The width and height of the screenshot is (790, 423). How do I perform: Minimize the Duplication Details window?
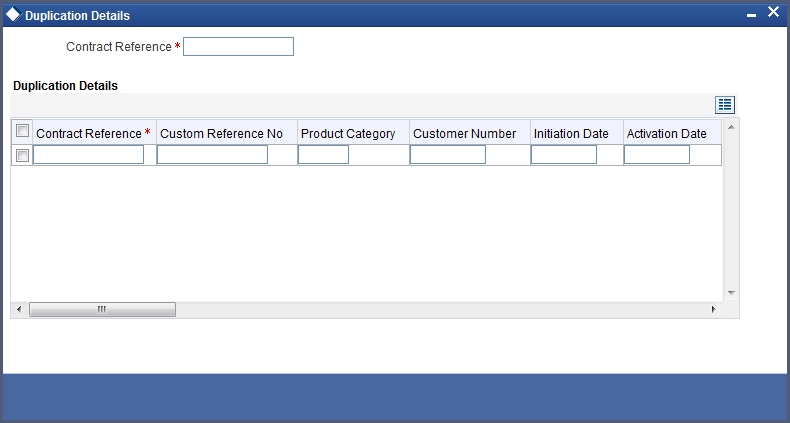coord(751,16)
